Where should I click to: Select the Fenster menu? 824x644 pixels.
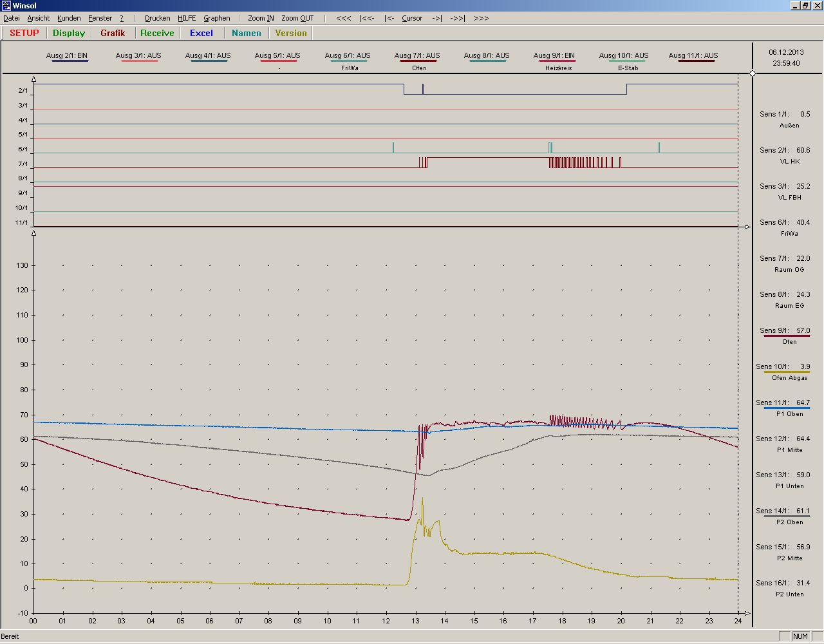click(x=100, y=18)
